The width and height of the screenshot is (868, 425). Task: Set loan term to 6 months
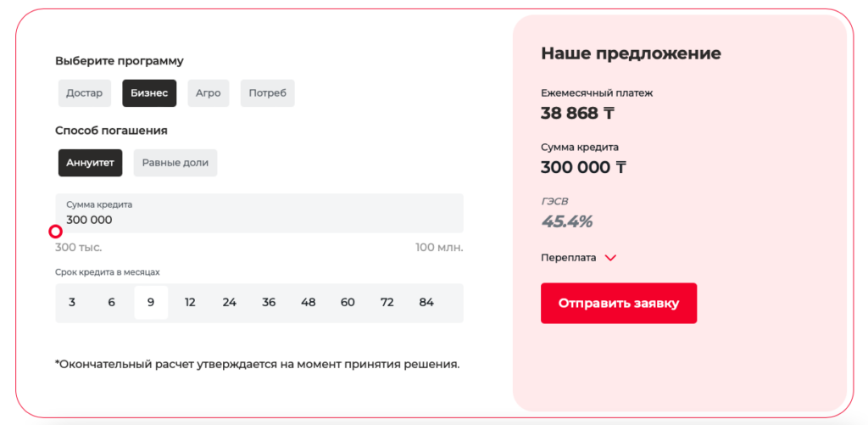[x=111, y=302]
